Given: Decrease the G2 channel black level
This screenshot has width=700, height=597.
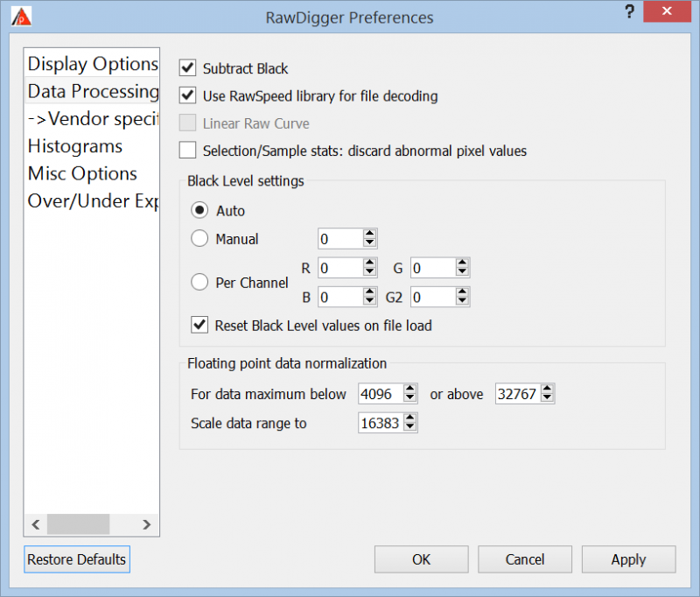Looking at the screenshot, I should pyautogui.click(x=463, y=301).
